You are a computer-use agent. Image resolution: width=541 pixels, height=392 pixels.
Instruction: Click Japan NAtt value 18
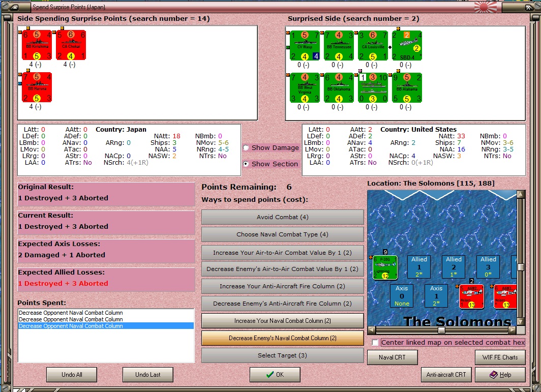point(176,136)
